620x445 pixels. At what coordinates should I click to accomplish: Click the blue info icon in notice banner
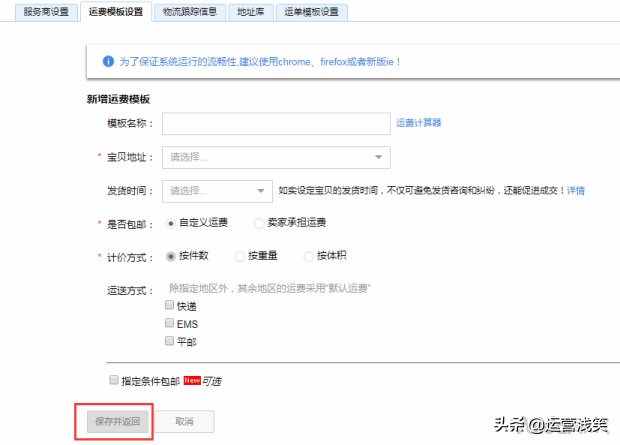pos(108,62)
